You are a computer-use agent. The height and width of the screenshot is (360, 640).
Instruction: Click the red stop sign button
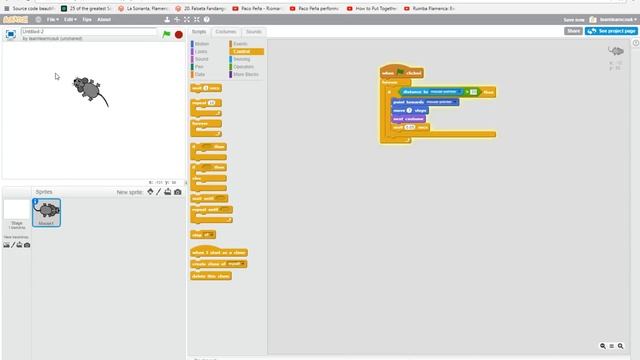[179, 35]
